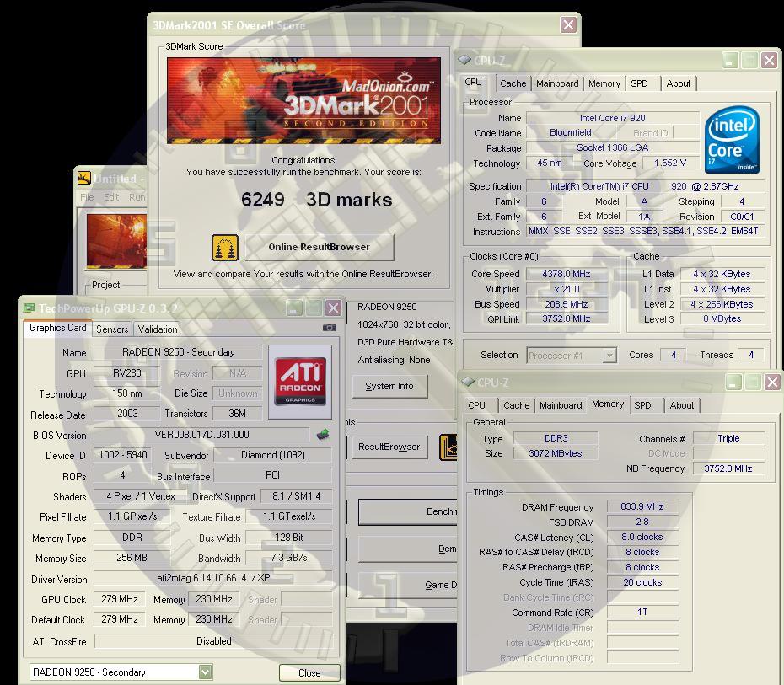The image size is (784, 685).
Task: Click the ATI Radeon logo in GPU-Z
Action: pos(300,381)
